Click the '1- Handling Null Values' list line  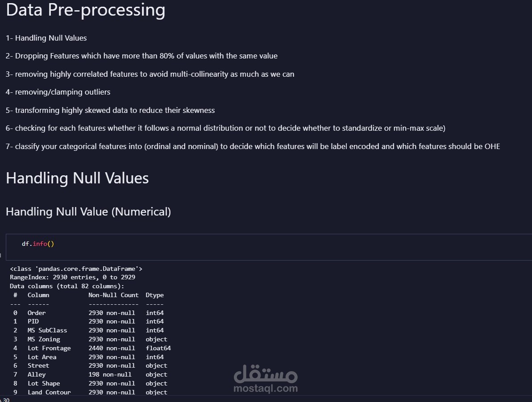click(46, 38)
